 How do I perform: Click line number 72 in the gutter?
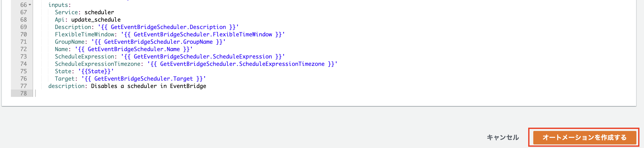23,49
